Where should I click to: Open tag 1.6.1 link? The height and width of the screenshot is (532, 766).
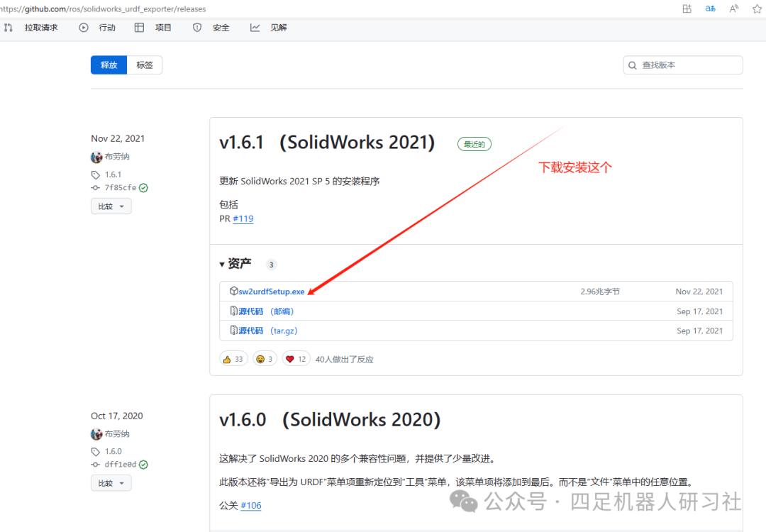pyautogui.click(x=113, y=174)
